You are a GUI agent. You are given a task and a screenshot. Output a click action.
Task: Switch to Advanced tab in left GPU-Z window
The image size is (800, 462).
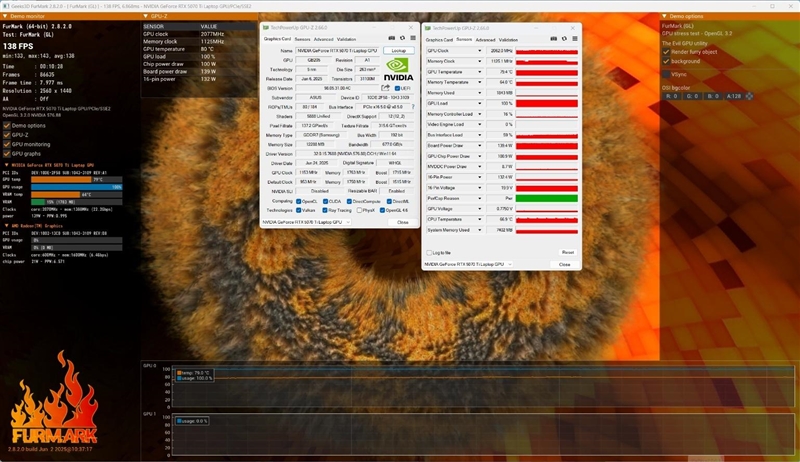323,39
